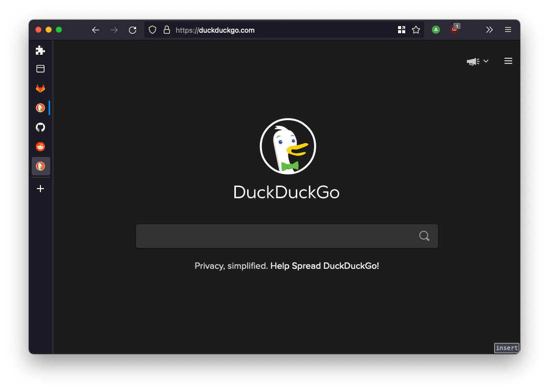
Task: Switch to the first DuckDuckGo sidebar tab
Action: (x=40, y=108)
